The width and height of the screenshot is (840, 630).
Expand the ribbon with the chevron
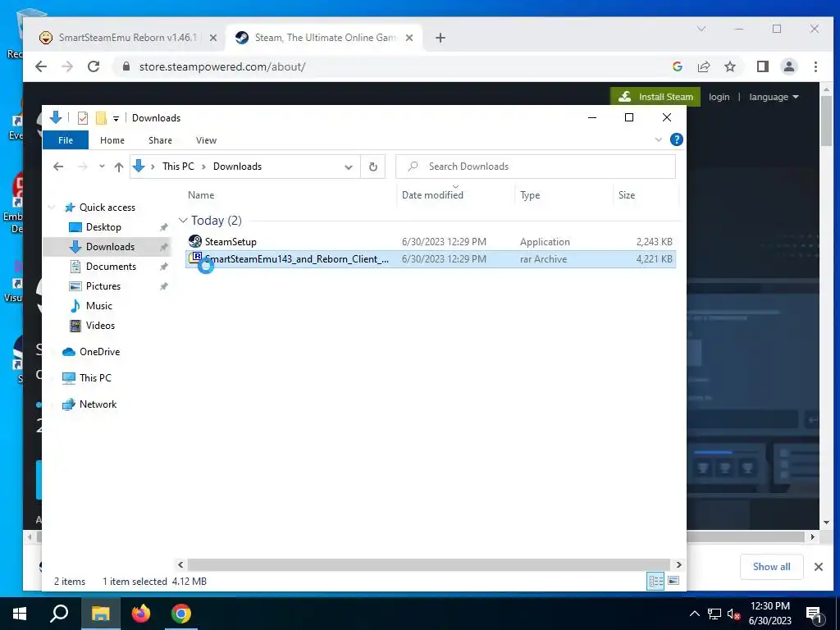point(659,139)
